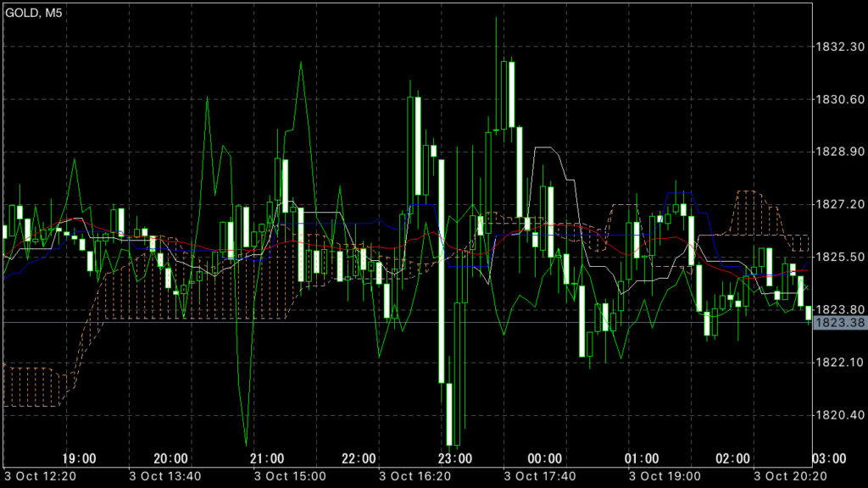Click the 19:00 time label
The width and height of the screenshot is (868, 488).
click(79, 458)
